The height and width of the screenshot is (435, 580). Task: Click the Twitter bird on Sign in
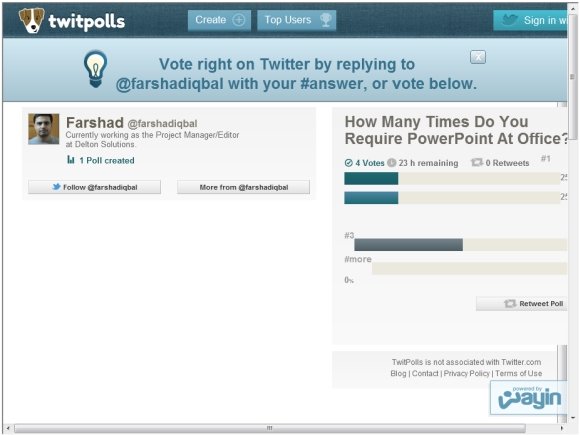tap(509, 20)
